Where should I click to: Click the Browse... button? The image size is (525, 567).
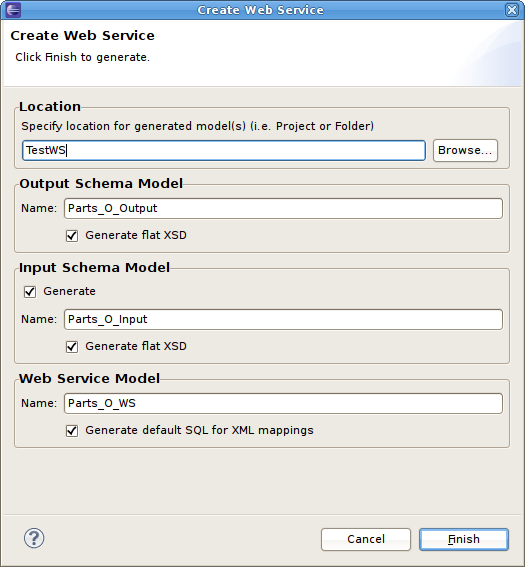point(465,150)
